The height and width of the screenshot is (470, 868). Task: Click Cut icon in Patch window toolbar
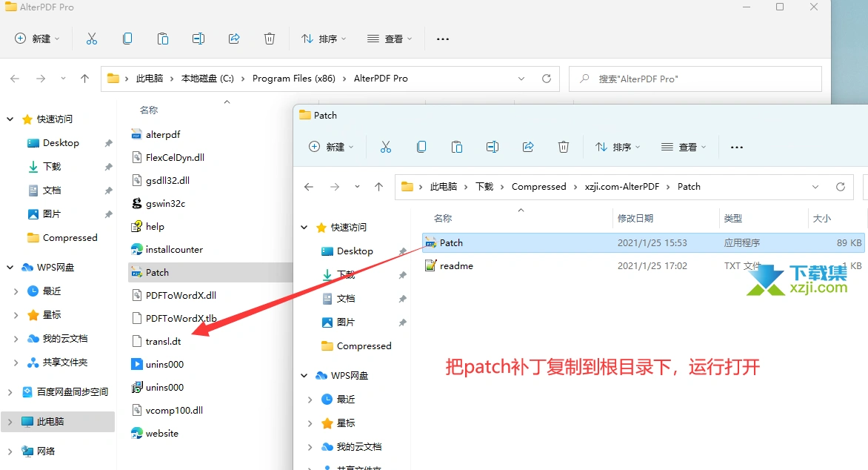pos(386,147)
